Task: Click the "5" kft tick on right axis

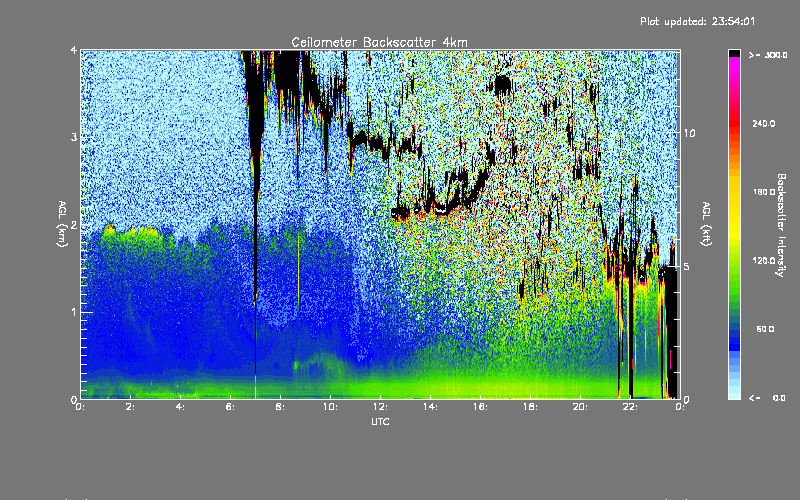Action: point(687,266)
